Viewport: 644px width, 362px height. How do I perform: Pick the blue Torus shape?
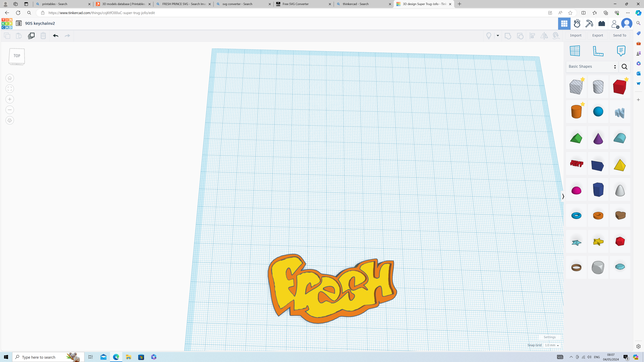(x=576, y=215)
